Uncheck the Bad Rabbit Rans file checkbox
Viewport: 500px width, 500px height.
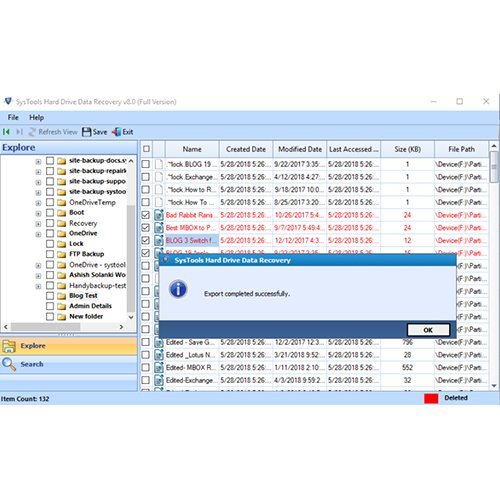pos(146,215)
